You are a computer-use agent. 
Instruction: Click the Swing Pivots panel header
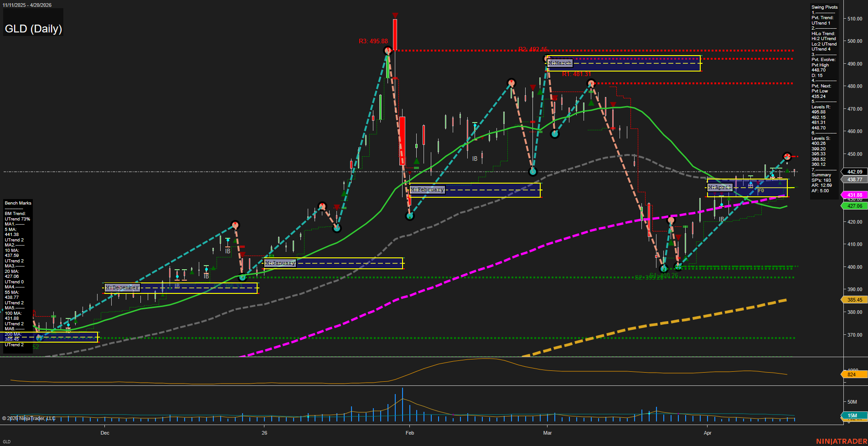point(824,7)
